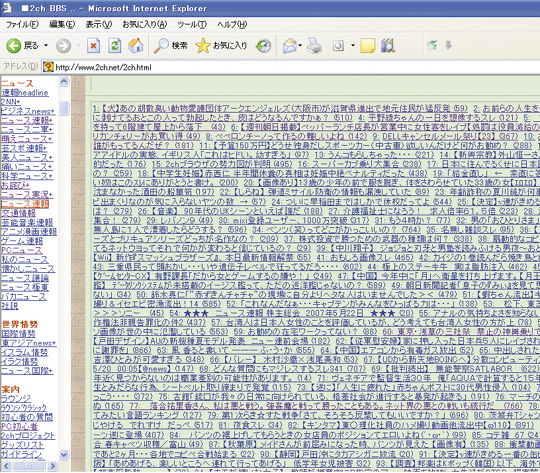Viewport: 540px width, 473px height.
Task: Open the 東アジアnews+ board link
Action: [x=29, y=343]
